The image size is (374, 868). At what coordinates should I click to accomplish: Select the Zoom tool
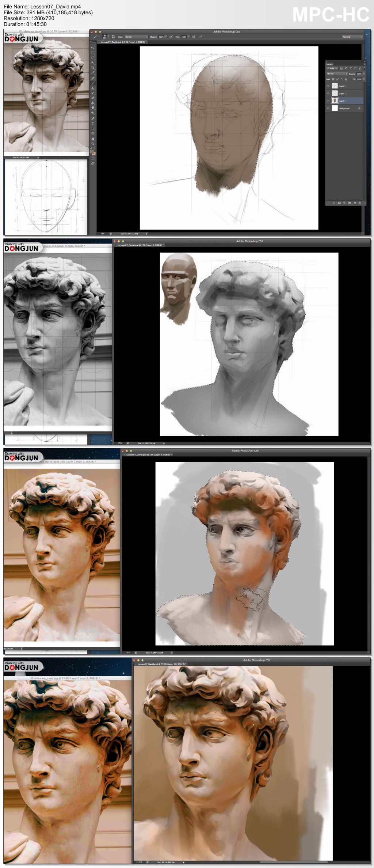[93, 144]
